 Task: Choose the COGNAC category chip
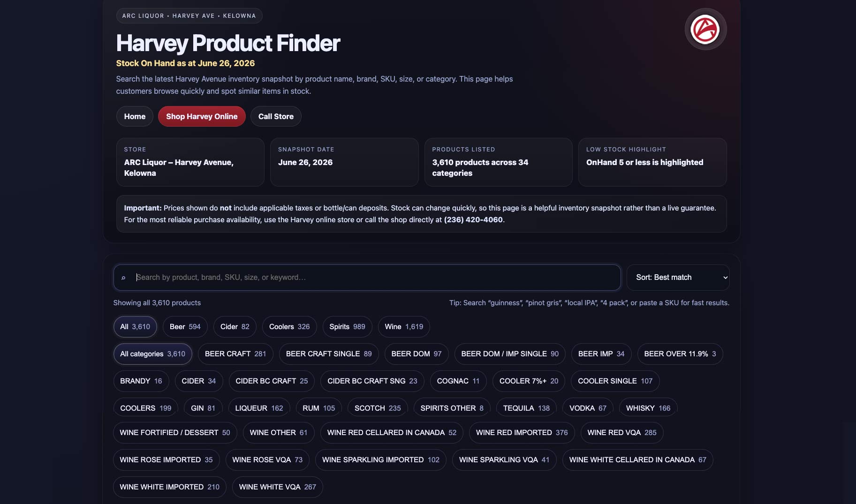458,381
